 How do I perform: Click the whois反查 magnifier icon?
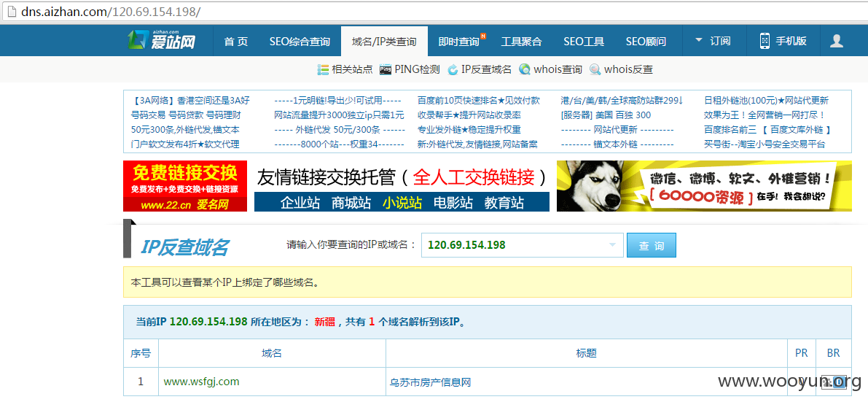pos(595,69)
